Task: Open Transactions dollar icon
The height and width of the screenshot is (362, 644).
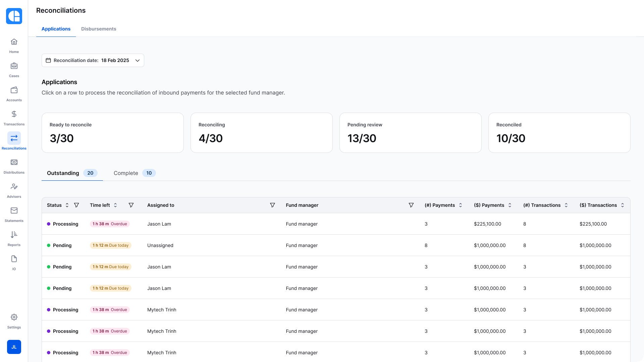Action: point(14,114)
